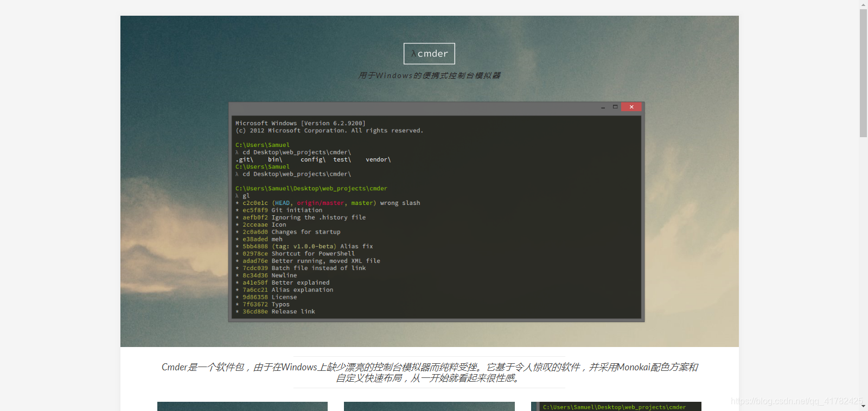The image size is (868, 411).
Task: Click commit '2cceaae Icon'
Action: coord(260,225)
